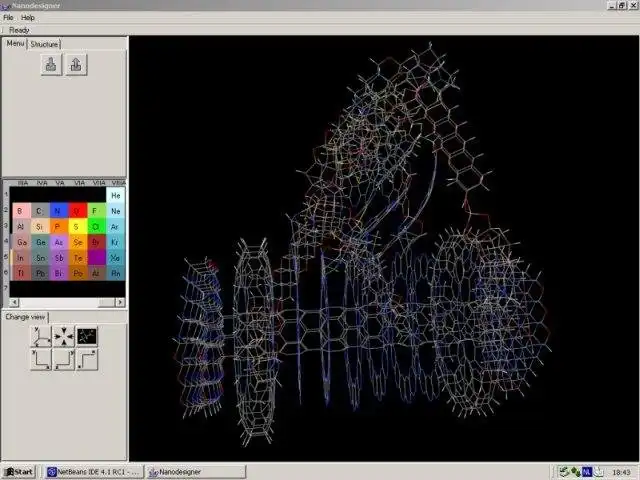This screenshot has height=480, width=640.
Task: Select the Change view tab
Action: pyautogui.click(x=25, y=317)
